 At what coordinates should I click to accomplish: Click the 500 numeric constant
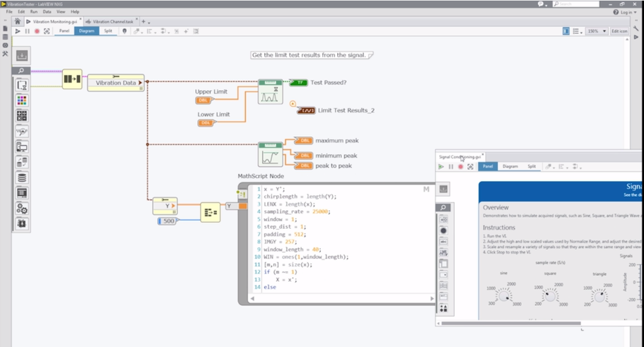click(167, 221)
